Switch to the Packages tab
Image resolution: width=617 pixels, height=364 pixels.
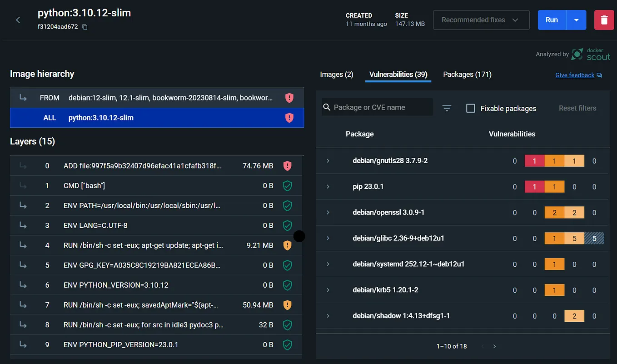pyautogui.click(x=467, y=74)
